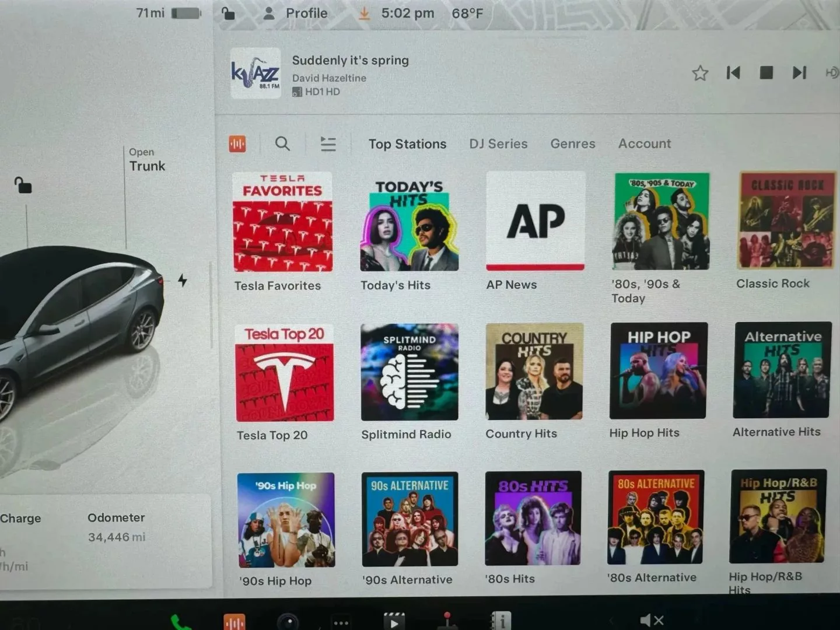Switch to the DJ Series tab
The width and height of the screenshot is (840, 630).
pos(498,143)
